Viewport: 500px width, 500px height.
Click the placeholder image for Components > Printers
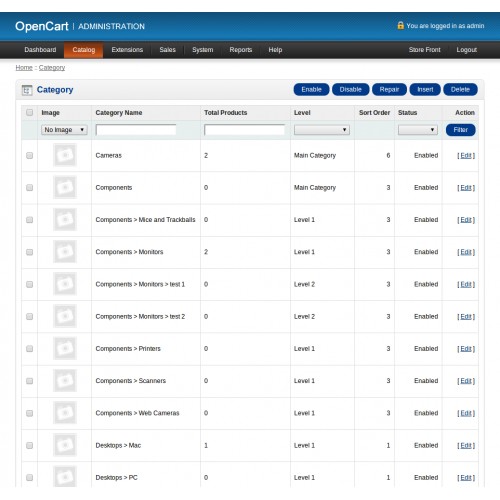click(x=65, y=348)
